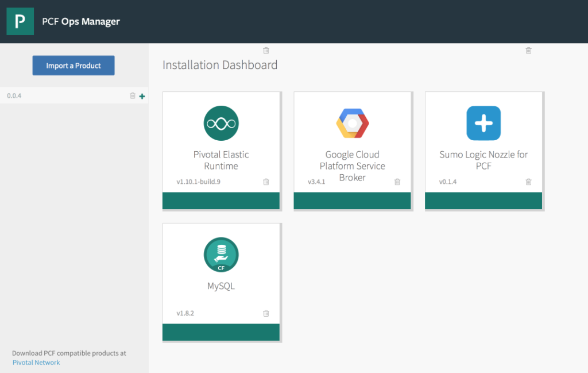This screenshot has width=588, height=373.
Task: Open the Pivotal Network link
Action: click(36, 363)
